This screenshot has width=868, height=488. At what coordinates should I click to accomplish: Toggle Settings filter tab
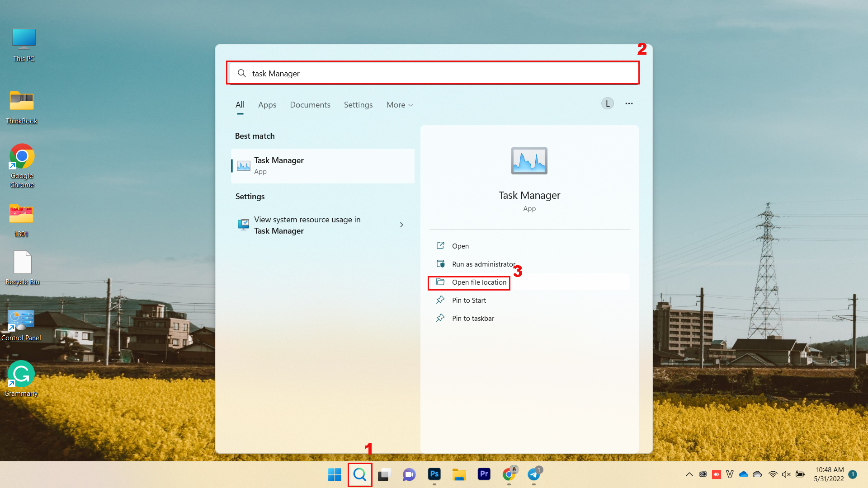[x=359, y=105]
